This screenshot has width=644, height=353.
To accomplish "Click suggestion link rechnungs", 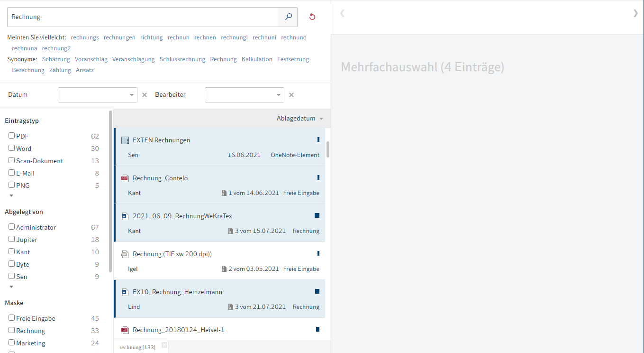I will (85, 37).
